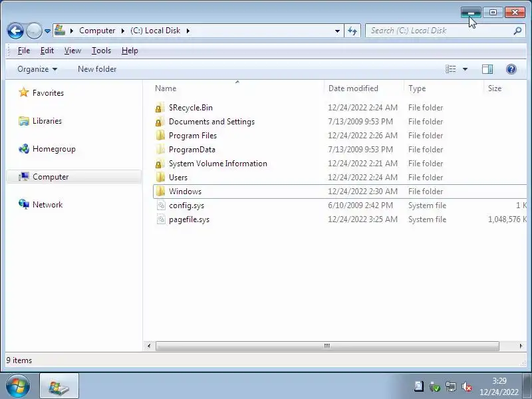This screenshot has height=399, width=532.
Task: Select System Volume Information folder name
Action: pos(218,164)
